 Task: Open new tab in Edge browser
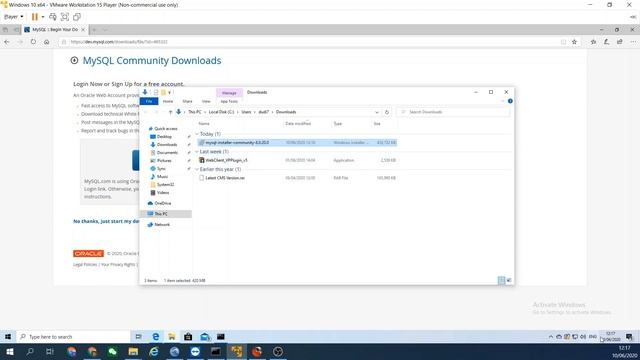(94, 29)
